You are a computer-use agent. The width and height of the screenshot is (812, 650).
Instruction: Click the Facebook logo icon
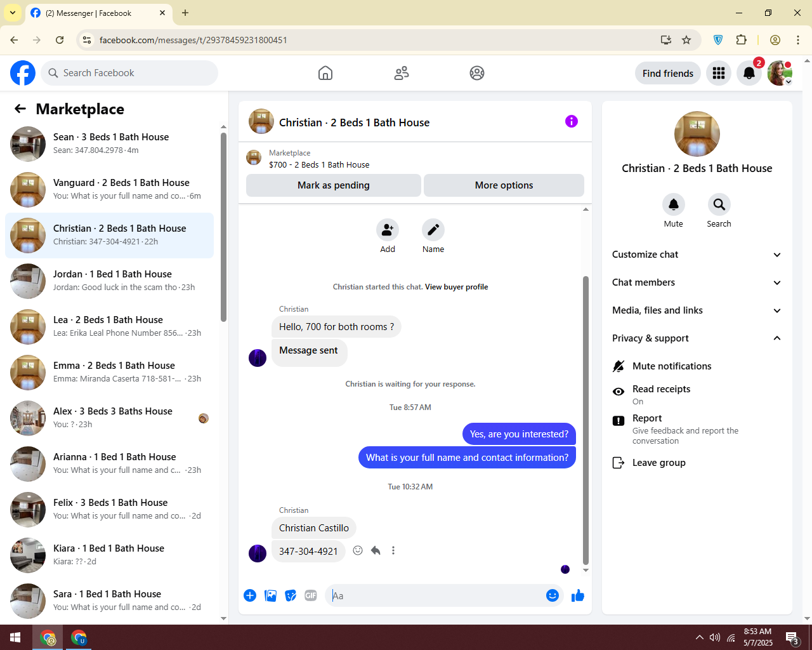23,73
